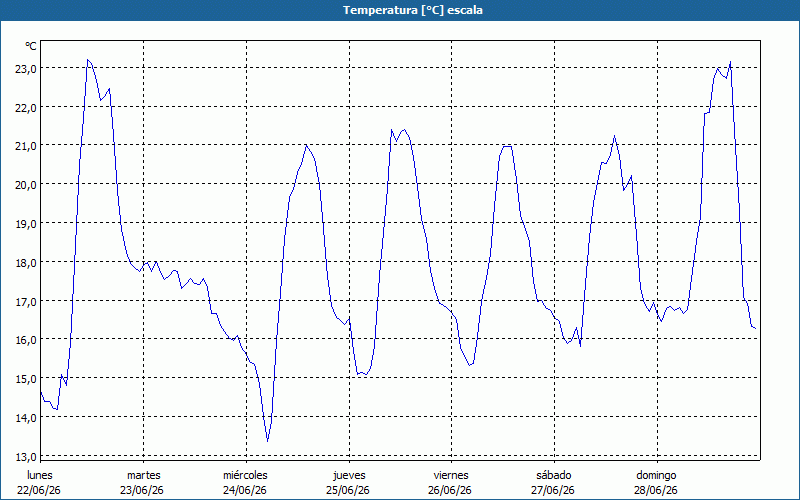Click the Sunday peak near 23°C
800x500 pixels.
tap(731, 62)
